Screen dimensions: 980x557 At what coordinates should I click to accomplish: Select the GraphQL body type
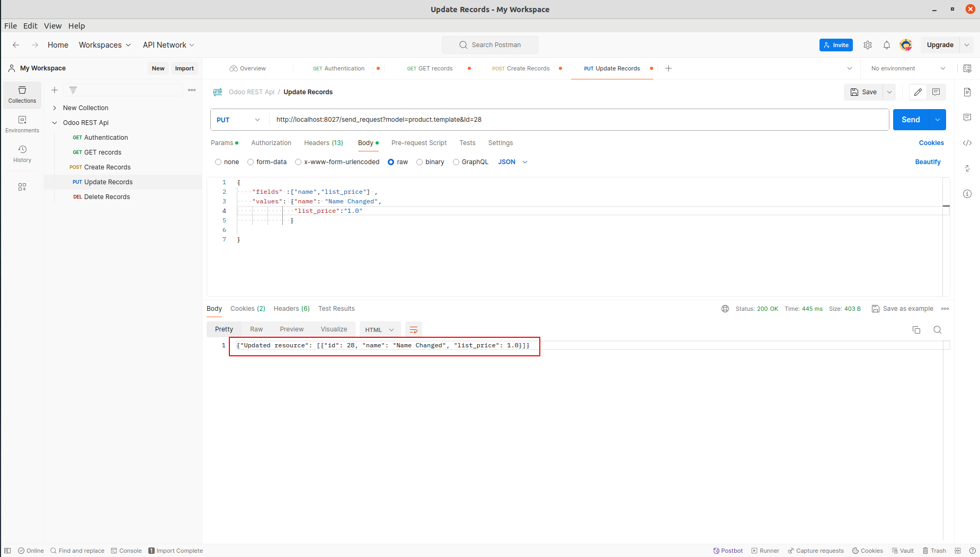(470, 162)
